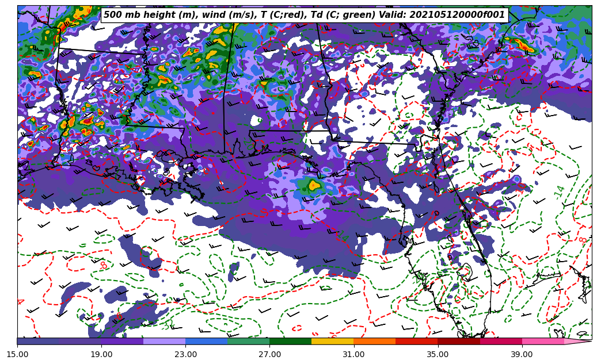The image size is (597, 364).
Task: Select the light lavender colorbar segment before 23.00
Action: coord(165,341)
